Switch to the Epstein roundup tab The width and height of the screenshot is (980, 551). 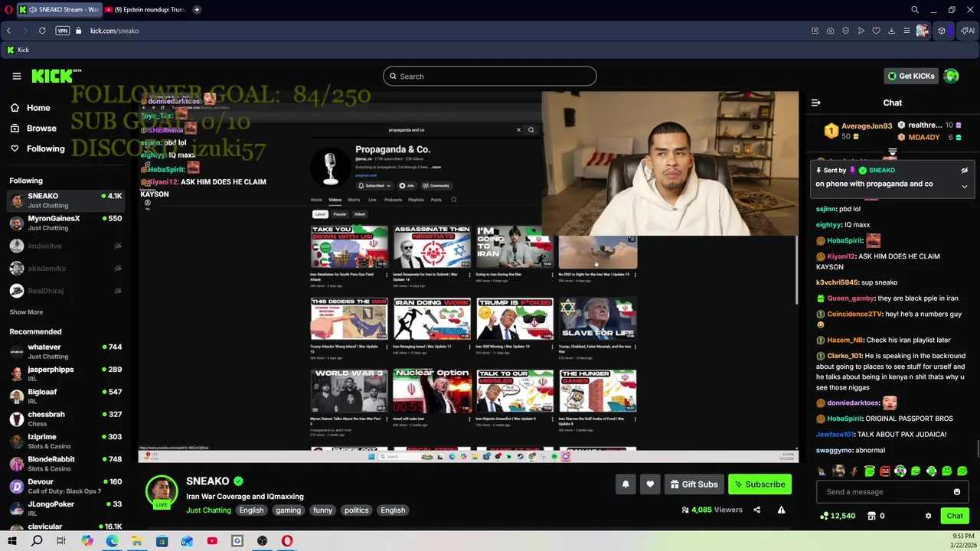click(145, 9)
